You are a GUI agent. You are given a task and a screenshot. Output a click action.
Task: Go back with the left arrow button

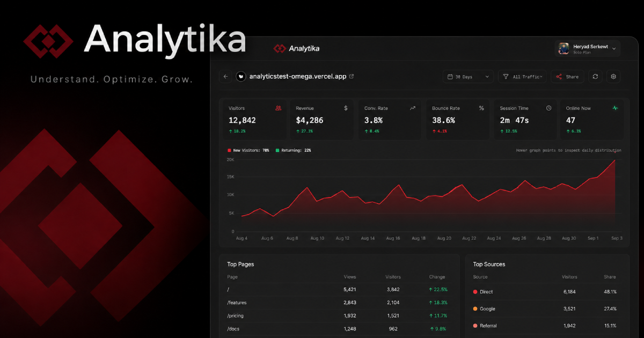225,77
